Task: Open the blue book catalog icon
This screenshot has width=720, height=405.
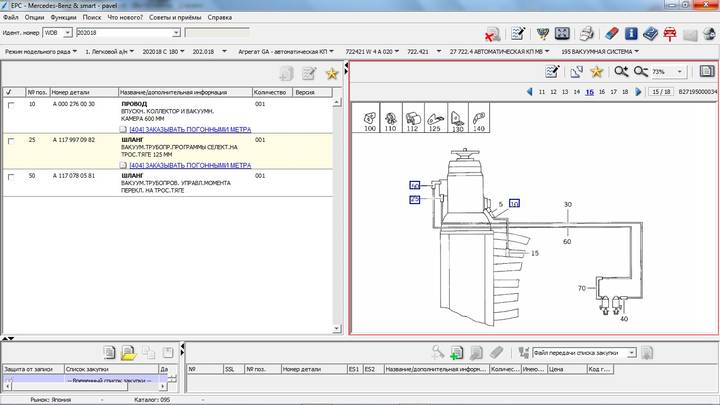Action: point(650,34)
